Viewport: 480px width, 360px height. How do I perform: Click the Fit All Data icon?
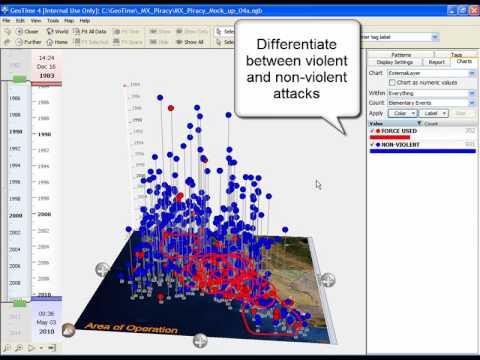point(77,31)
